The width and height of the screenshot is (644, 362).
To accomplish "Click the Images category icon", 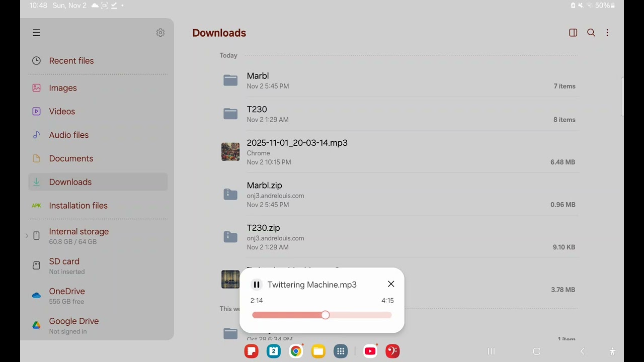I will 36,88.
